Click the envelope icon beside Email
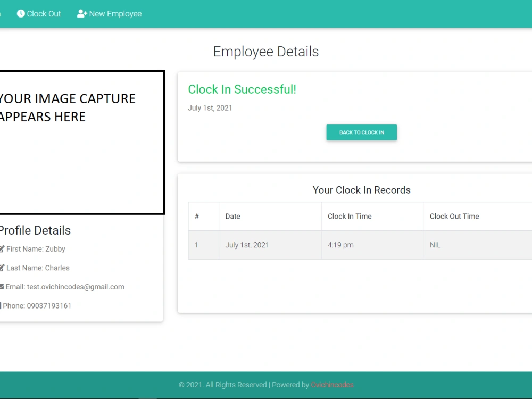The width and height of the screenshot is (532, 399). click(2, 287)
